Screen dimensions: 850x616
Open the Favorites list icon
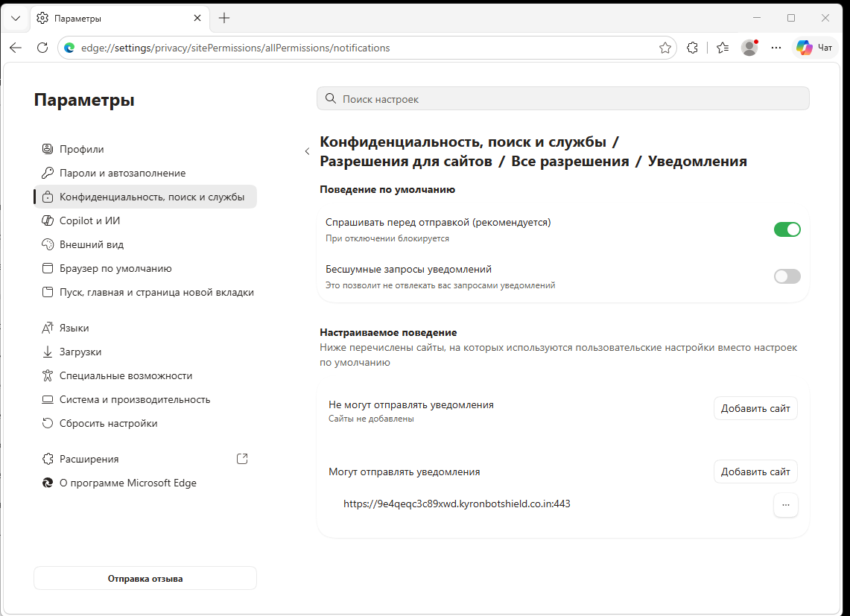(x=723, y=48)
